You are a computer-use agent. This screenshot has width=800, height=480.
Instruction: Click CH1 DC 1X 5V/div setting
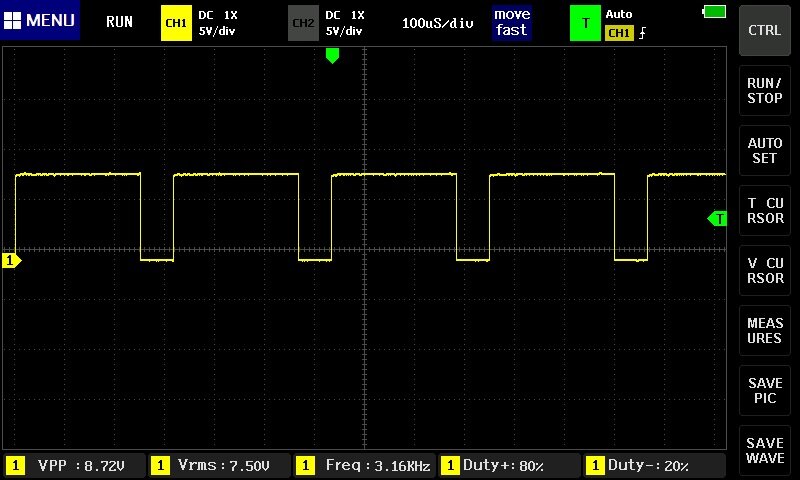[218, 23]
